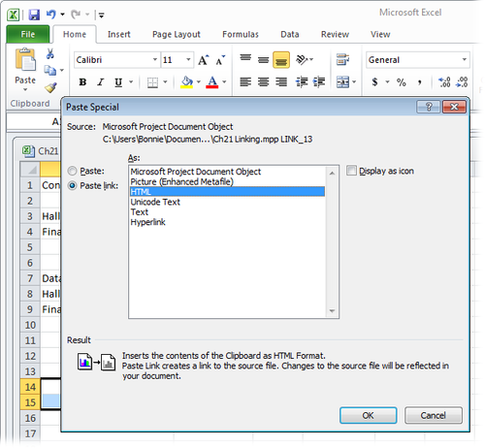The image size is (485, 448).
Task: Decrease indent icon
Action: coord(302,82)
